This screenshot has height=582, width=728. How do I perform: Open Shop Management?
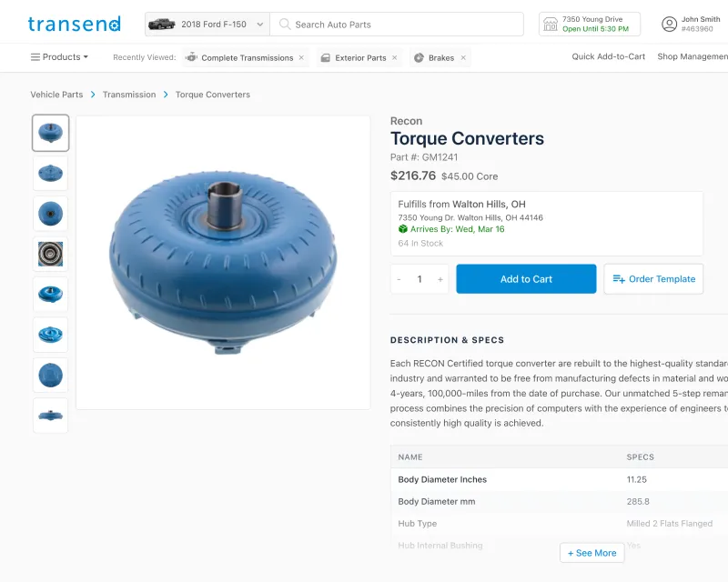693,56
